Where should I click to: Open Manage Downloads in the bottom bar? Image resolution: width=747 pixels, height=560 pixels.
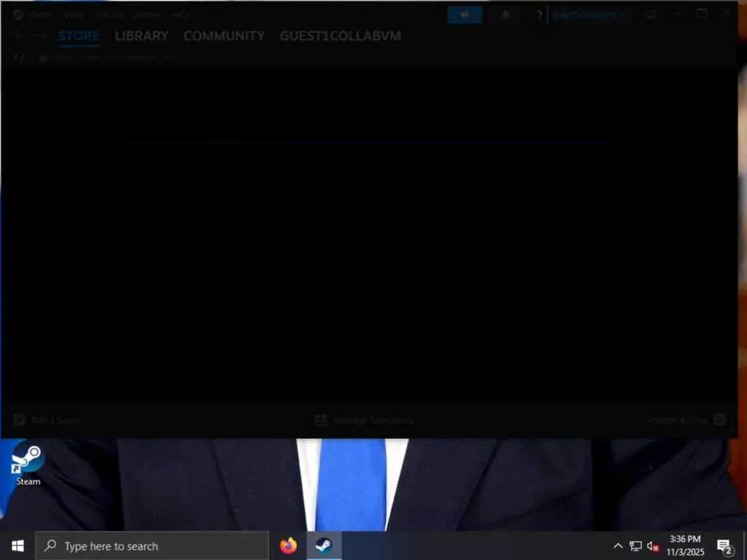365,420
